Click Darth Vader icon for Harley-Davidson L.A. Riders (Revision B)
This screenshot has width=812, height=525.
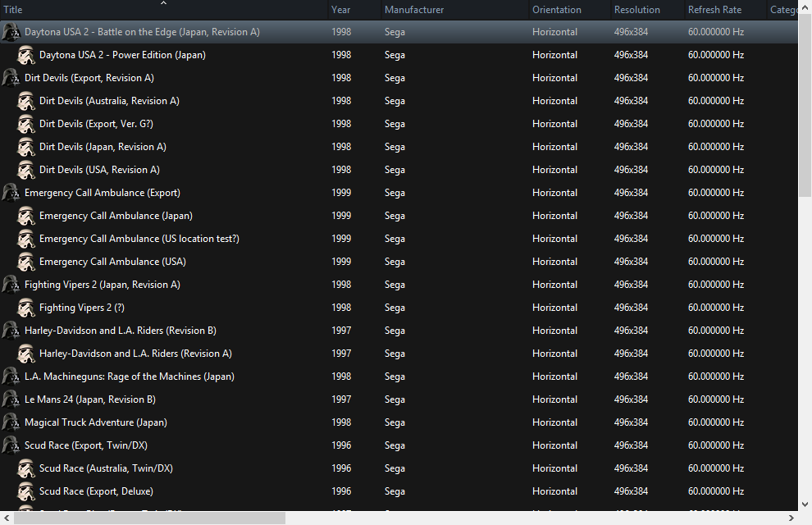[x=11, y=331]
